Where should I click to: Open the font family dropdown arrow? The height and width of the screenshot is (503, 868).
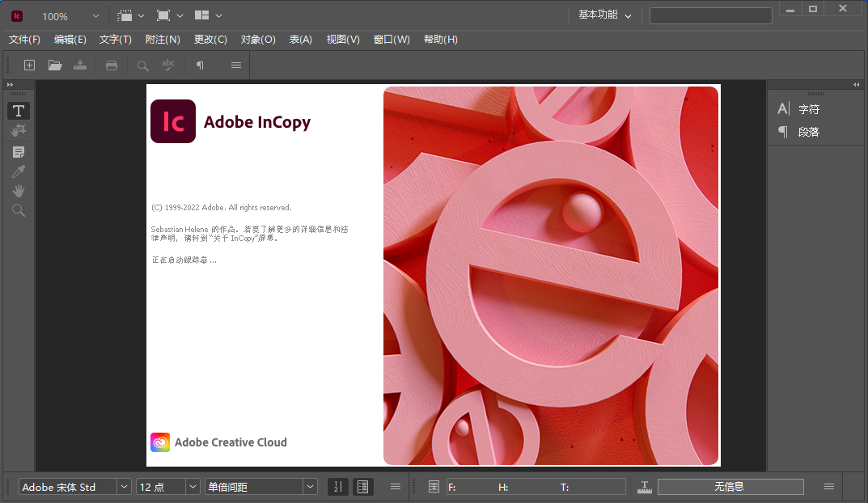pos(124,487)
